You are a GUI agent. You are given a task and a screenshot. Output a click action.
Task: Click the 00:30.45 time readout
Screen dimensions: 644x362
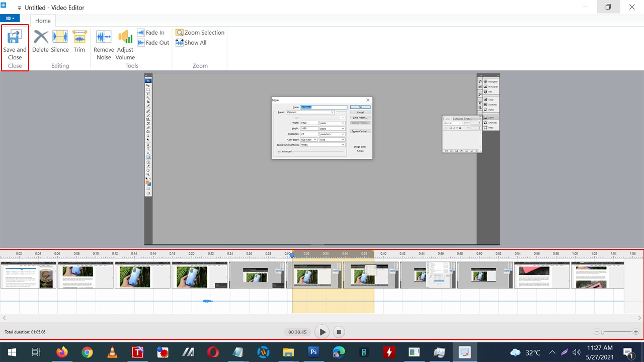point(297,332)
